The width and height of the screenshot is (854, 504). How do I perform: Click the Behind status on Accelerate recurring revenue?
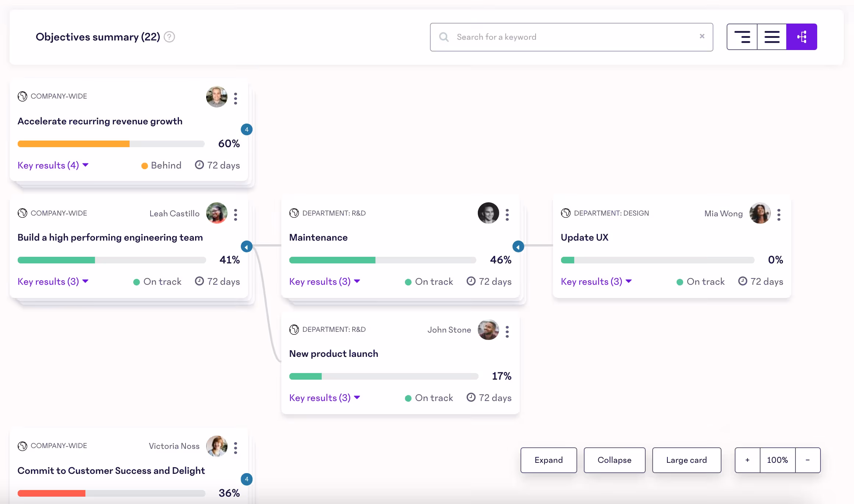(161, 165)
